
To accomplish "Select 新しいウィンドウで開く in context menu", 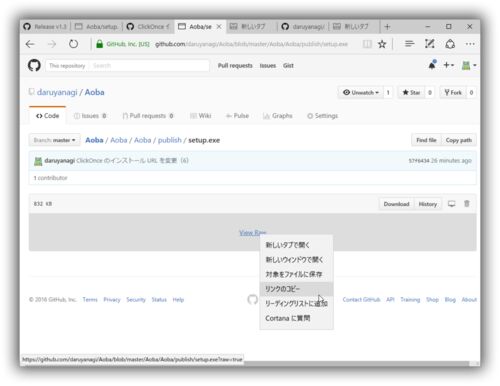I will [296, 260].
